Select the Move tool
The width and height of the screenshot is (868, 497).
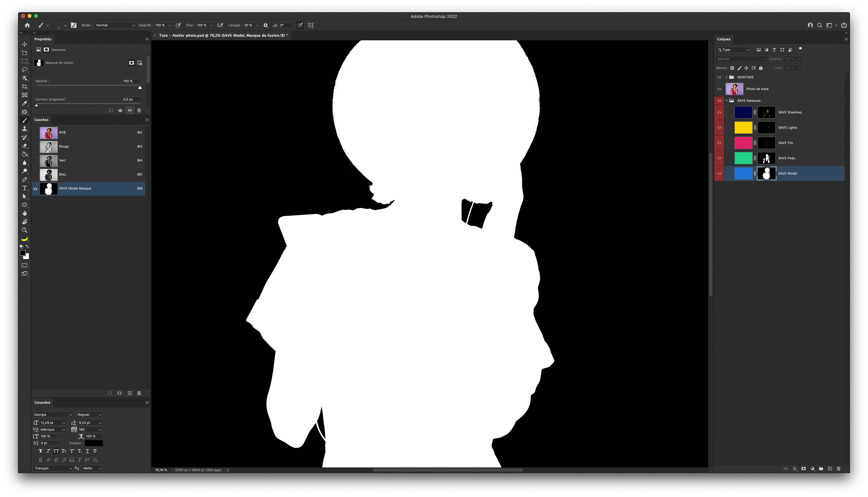pos(25,44)
